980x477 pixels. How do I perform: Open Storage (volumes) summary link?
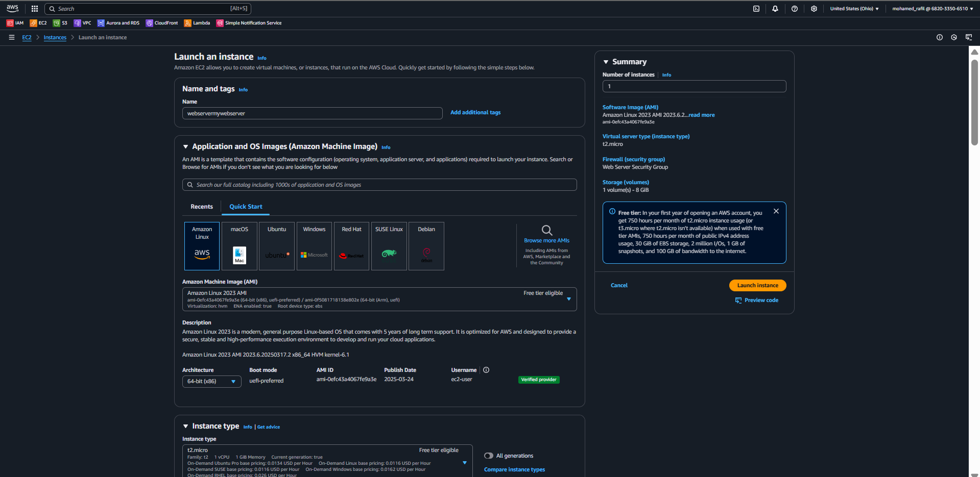(626, 182)
